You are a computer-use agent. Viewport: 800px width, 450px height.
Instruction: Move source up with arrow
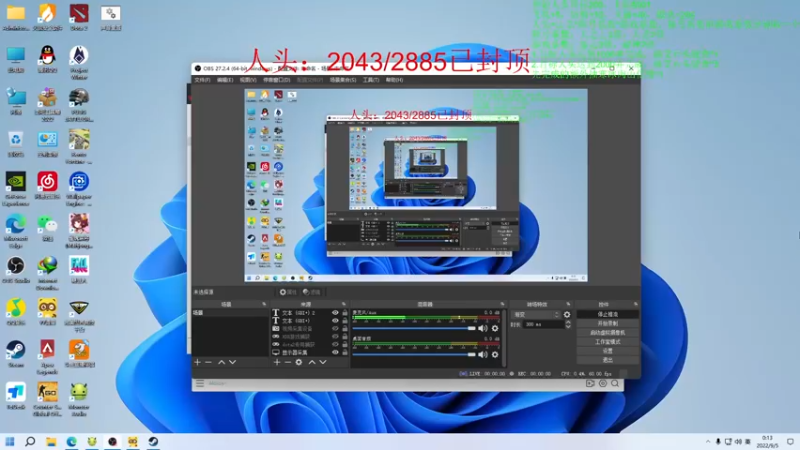point(312,362)
